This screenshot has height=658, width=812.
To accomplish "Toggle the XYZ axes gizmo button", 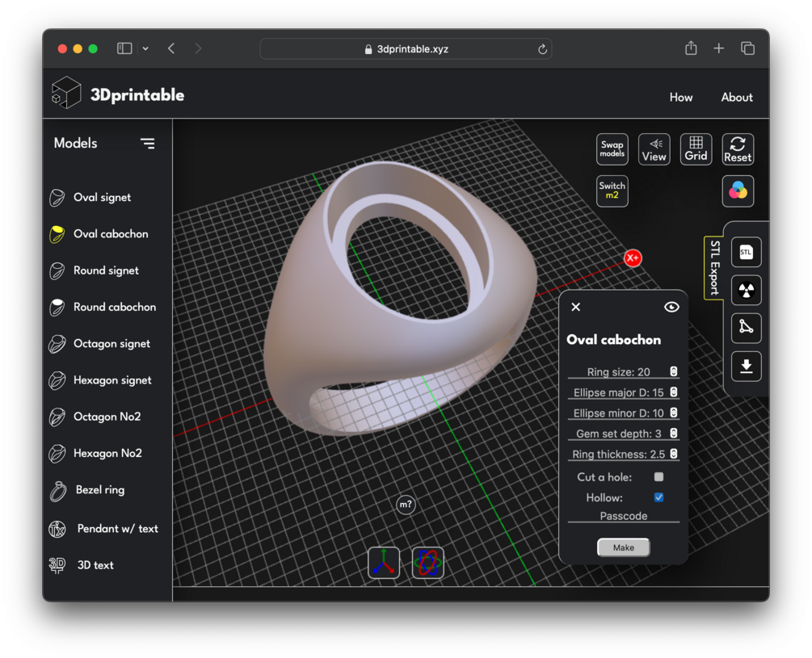I will pos(384,562).
